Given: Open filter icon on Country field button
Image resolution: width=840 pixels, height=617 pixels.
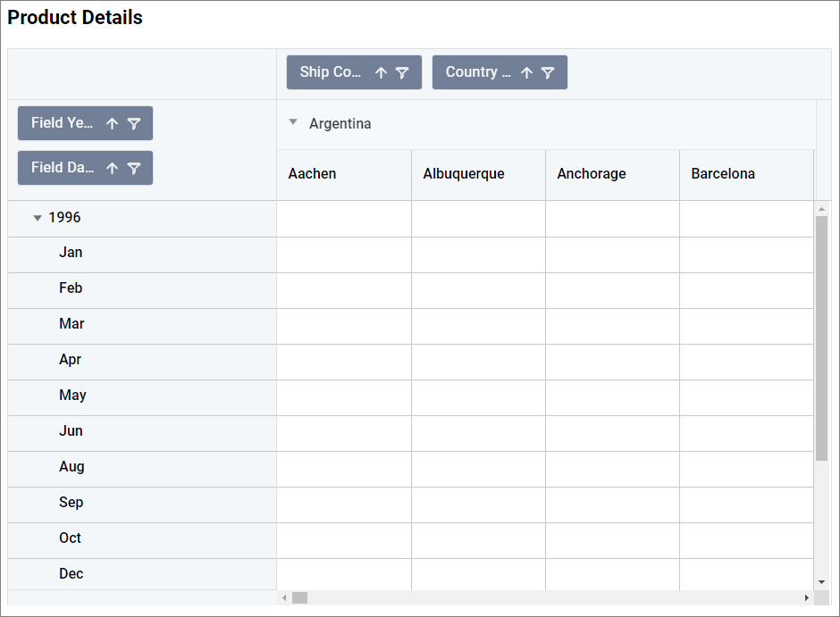Looking at the screenshot, I should (548, 73).
